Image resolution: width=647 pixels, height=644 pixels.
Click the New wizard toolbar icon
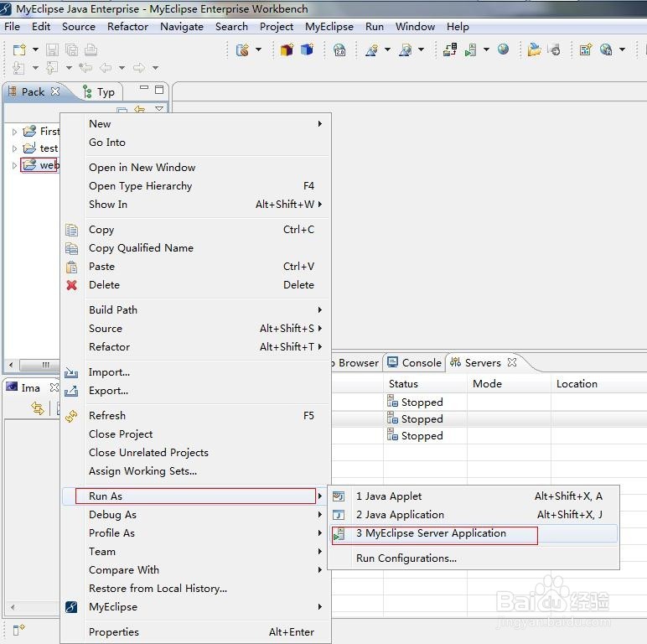(x=19, y=50)
